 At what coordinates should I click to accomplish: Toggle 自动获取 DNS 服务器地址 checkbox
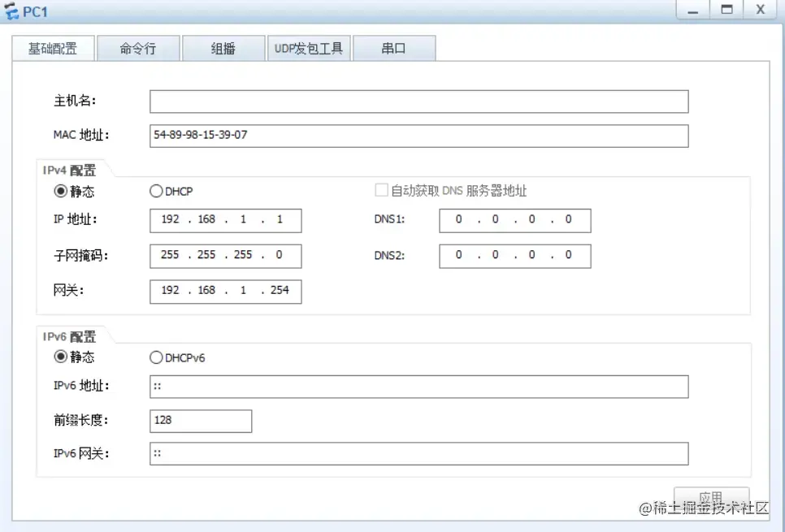coord(381,190)
